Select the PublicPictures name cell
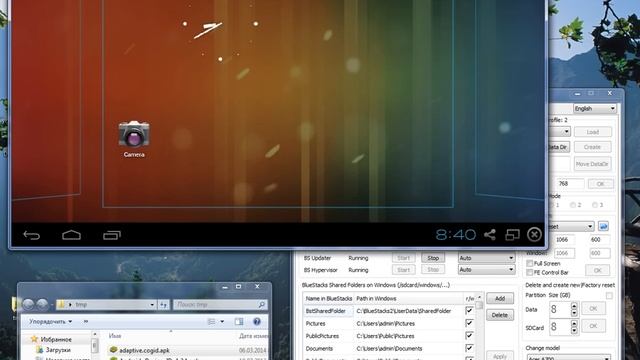 [329, 336]
